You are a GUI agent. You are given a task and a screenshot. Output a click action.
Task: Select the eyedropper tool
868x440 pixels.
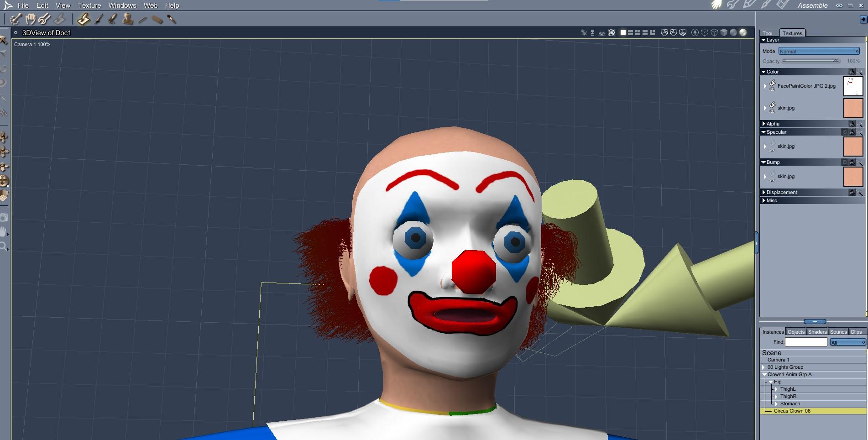pyautogui.click(x=172, y=19)
